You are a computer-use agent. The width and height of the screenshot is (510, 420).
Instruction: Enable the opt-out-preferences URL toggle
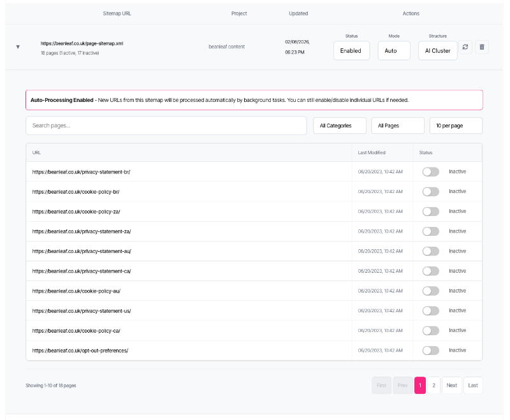point(431,350)
